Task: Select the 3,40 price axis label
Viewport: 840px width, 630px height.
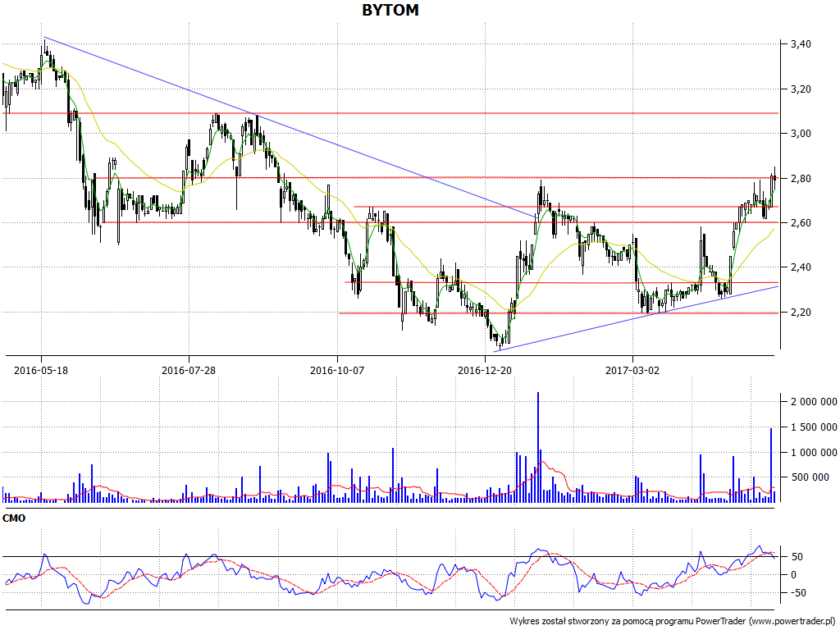Action: pyautogui.click(x=801, y=44)
